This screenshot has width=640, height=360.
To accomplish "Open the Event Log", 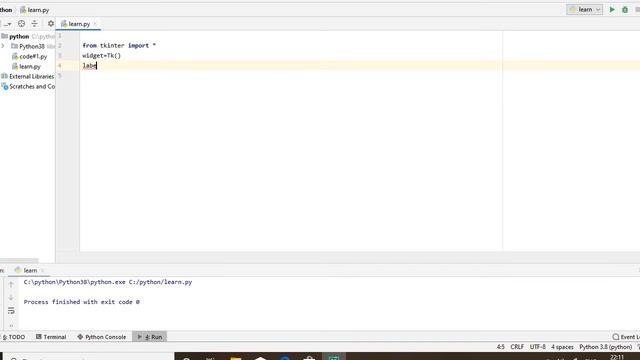I will (x=626, y=337).
